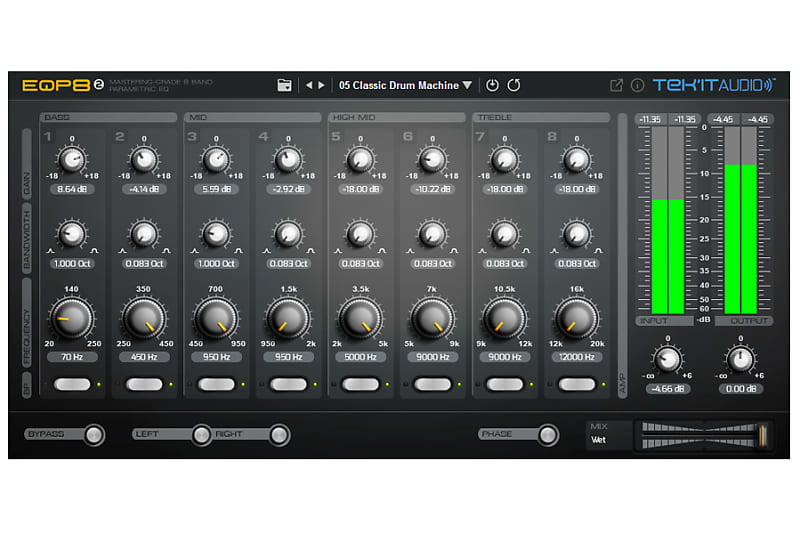The width and height of the screenshot is (800, 534).
Task: Click the wide bandwidth icon under band 8
Action: coord(599,251)
